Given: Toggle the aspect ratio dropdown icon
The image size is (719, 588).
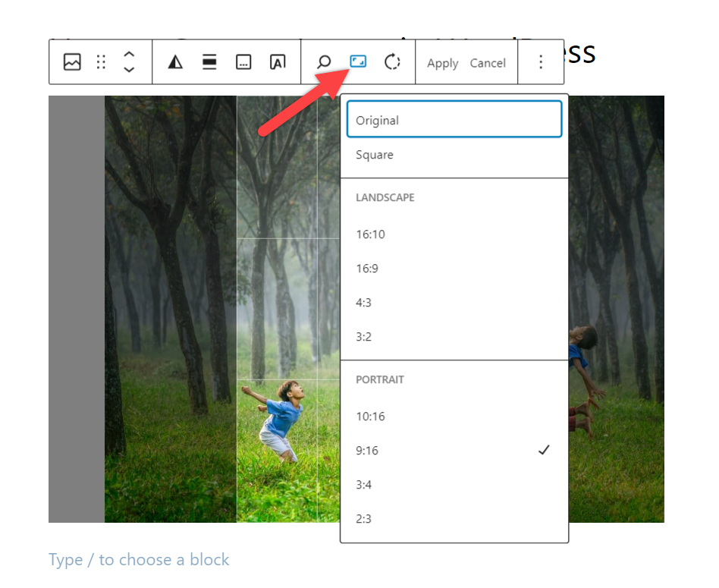Looking at the screenshot, I should [358, 61].
